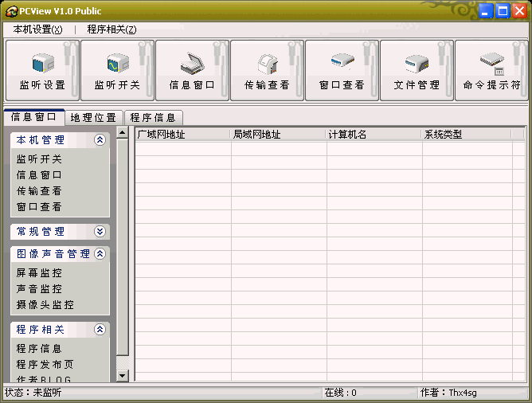Collapse the 本机管理 sidebar group
The width and height of the screenshot is (532, 403).
(x=100, y=140)
